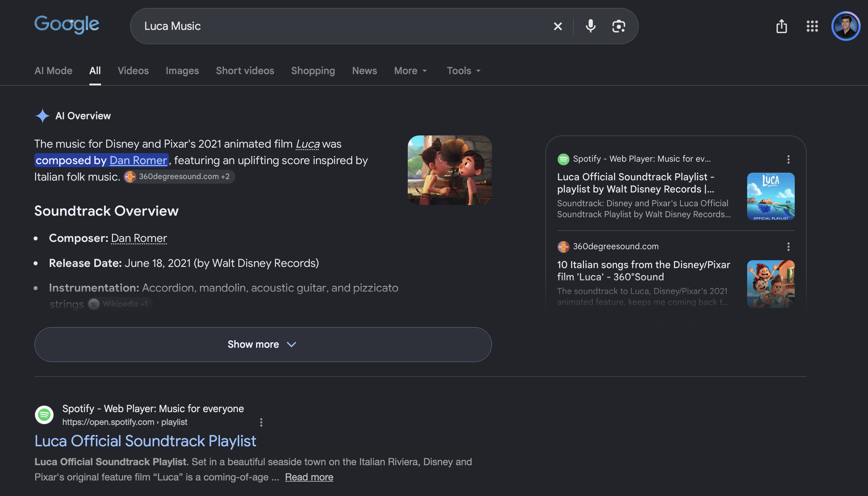Switch to the Short videos tab
Screen dimensions: 868x496
(x=245, y=71)
